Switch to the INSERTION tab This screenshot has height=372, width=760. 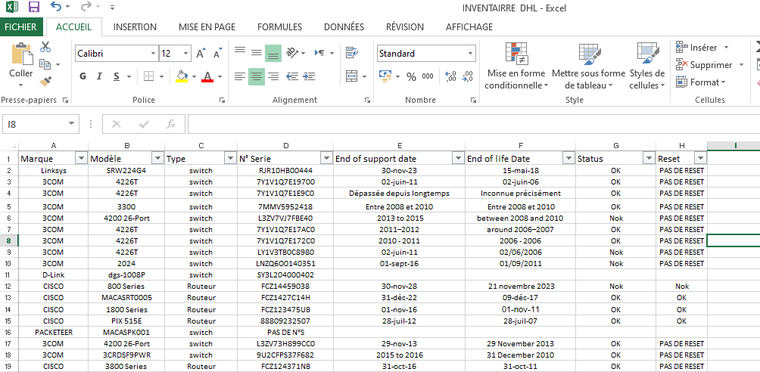pos(135,27)
